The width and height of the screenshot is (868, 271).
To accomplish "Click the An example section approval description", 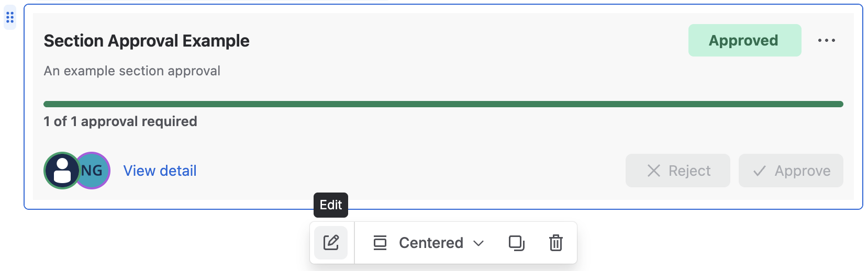I will point(132,71).
